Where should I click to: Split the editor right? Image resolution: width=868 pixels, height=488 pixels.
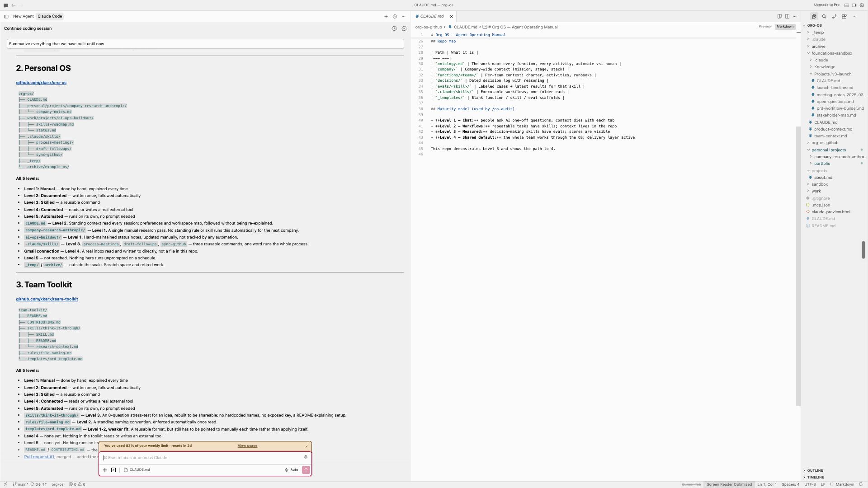pos(787,16)
